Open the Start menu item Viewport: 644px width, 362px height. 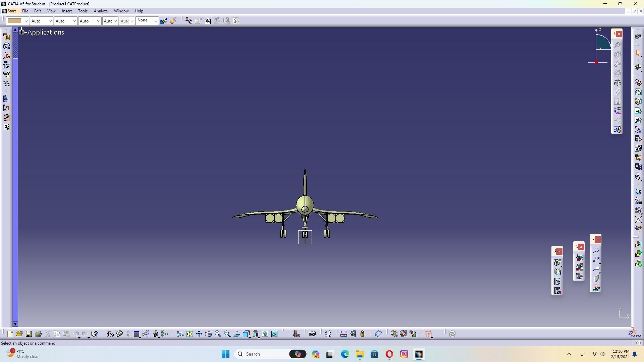12,11
